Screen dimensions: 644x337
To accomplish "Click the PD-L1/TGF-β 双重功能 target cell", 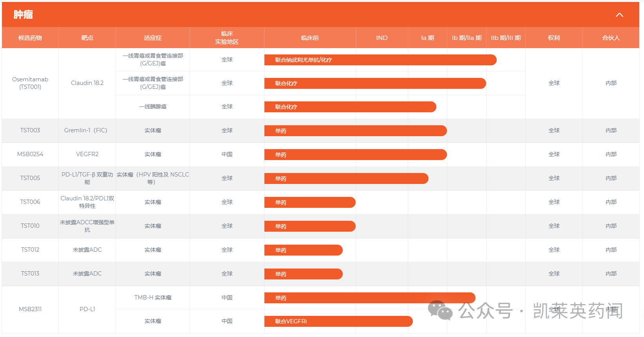I will point(87,178).
